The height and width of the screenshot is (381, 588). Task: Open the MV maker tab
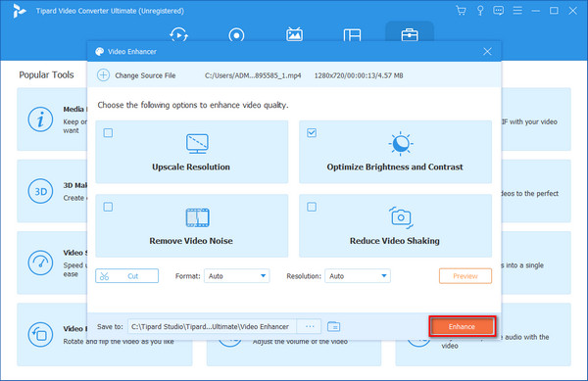[294, 35]
